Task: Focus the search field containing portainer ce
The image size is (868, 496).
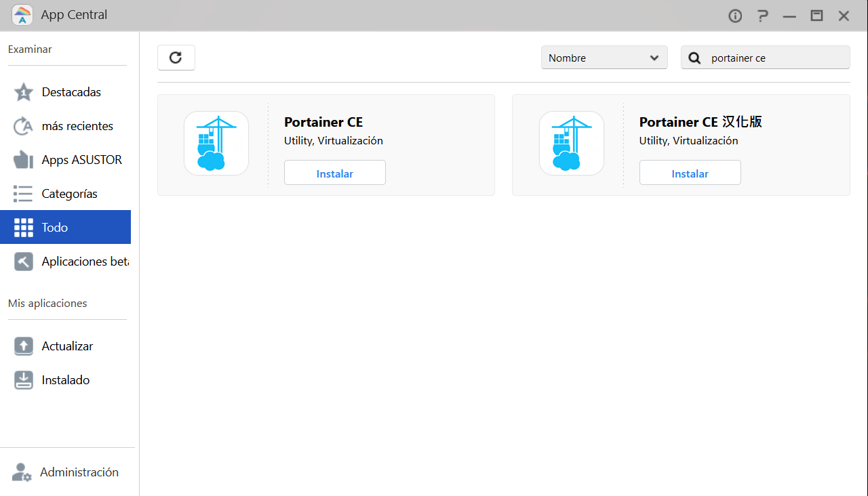Action: click(x=774, y=58)
